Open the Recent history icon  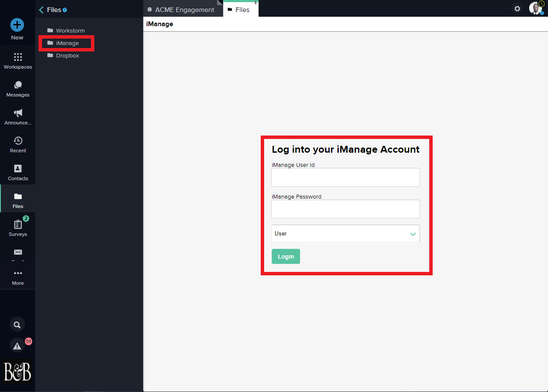[x=18, y=141]
